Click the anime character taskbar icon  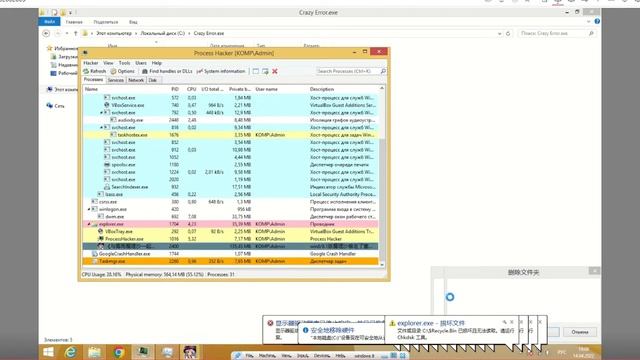190,352
